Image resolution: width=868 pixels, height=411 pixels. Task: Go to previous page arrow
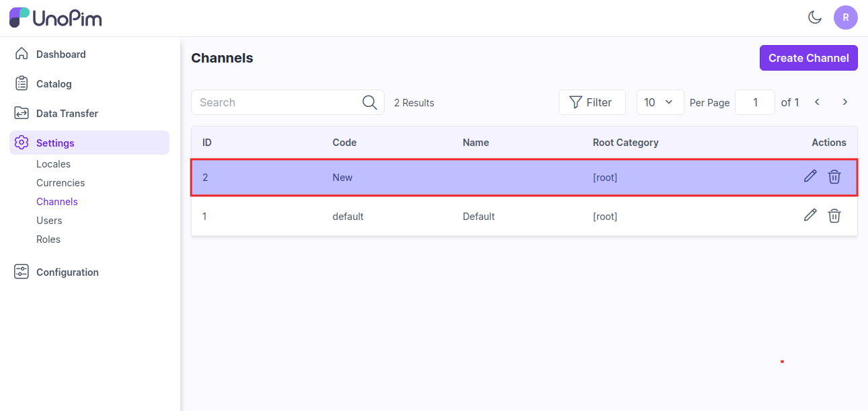(x=818, y=102)
